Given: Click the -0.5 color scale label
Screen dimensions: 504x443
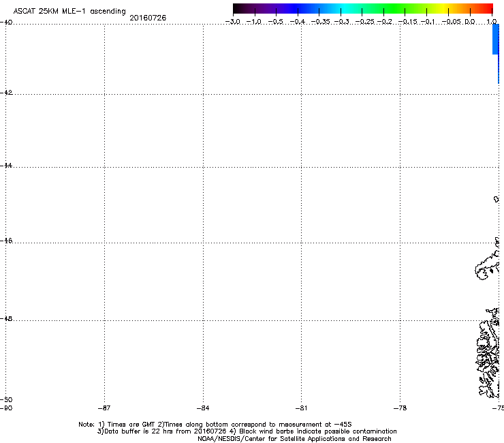Looking at the screenshot, I should coord(275,22).
